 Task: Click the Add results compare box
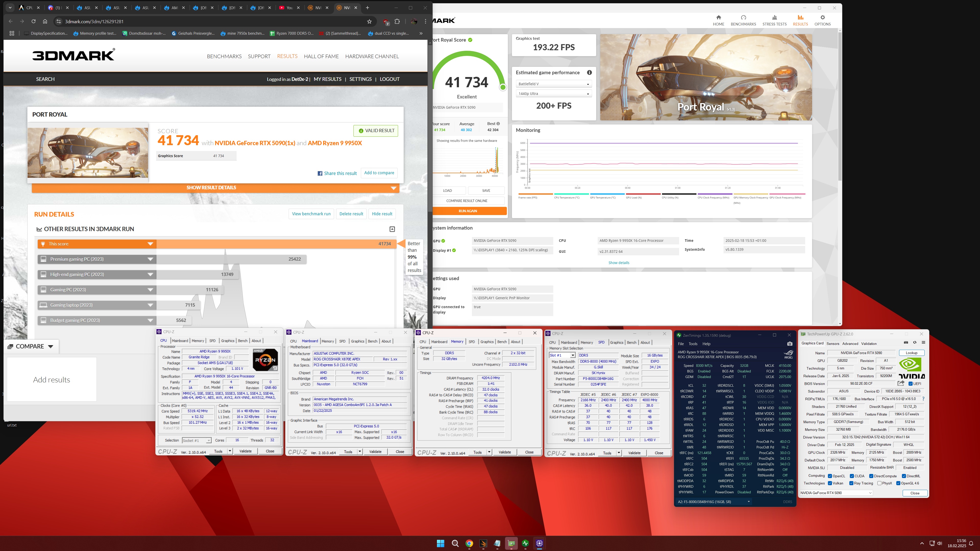click(x=52, y=380)
